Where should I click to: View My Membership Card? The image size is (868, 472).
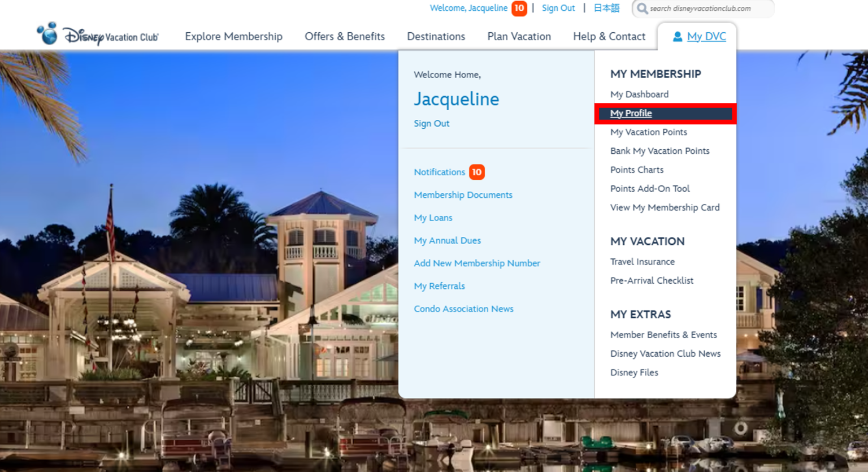tap(665, 207)
